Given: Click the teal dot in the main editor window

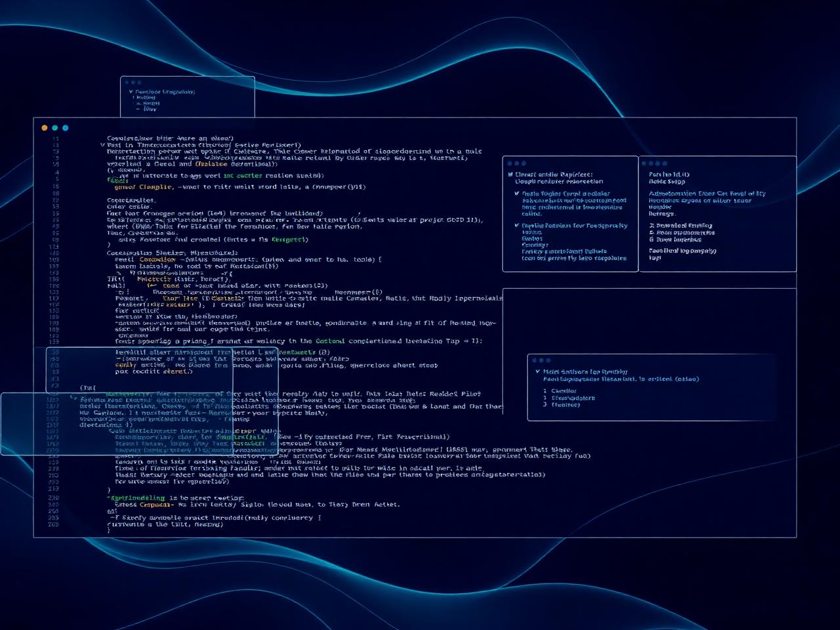Looking at the screenshot, I should tap(55, 128).
